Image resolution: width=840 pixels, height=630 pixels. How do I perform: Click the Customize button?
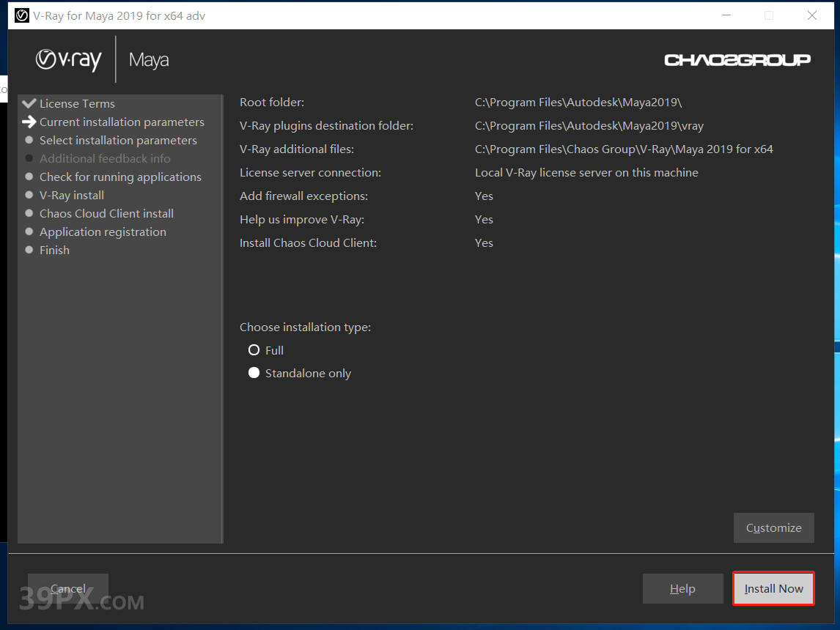pyautogui.click(x=773, y=527)
